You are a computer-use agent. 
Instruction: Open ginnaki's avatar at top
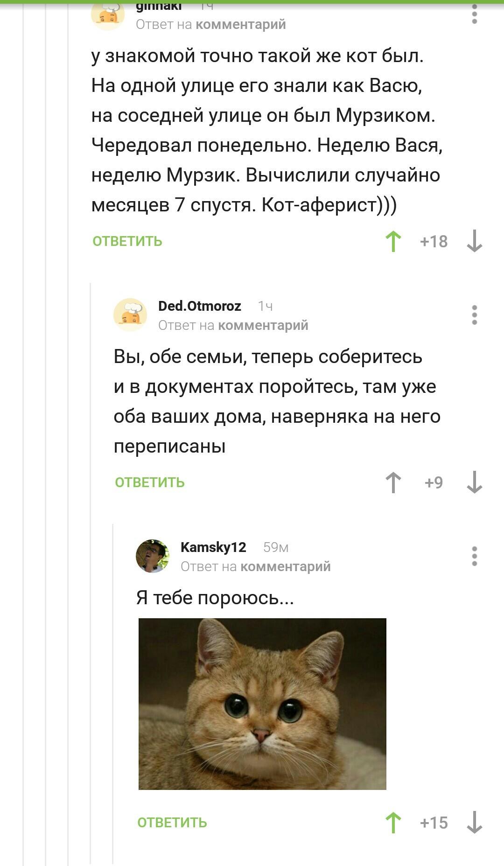pos(108,15)
